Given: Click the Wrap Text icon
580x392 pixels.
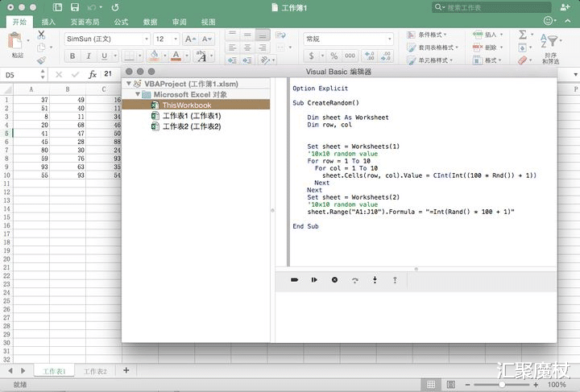Looking at the screenshot, I should click(x=280, y=35).
